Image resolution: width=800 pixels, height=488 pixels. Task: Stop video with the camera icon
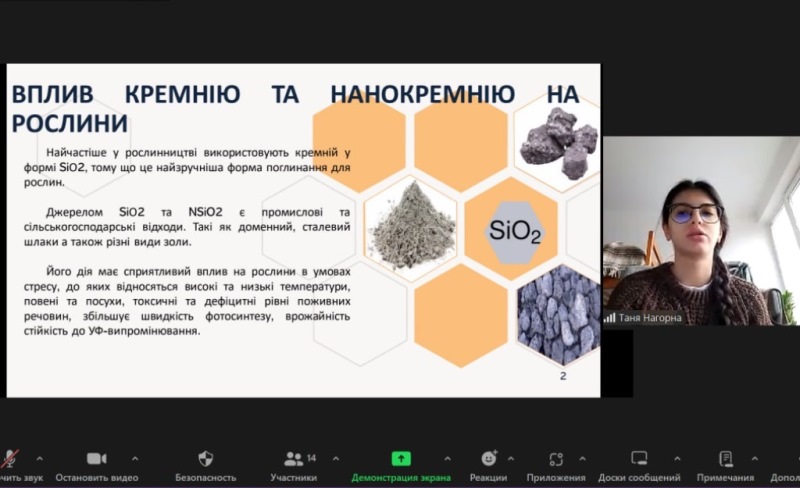96,458
